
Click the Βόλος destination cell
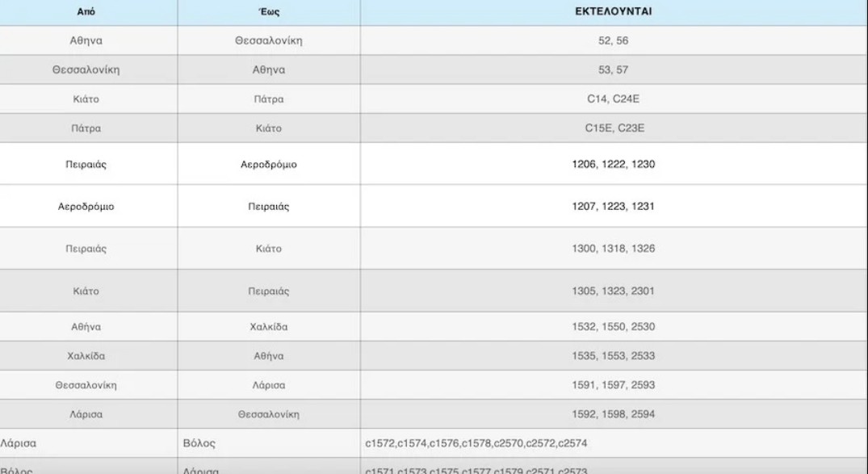tap(269, 443)
